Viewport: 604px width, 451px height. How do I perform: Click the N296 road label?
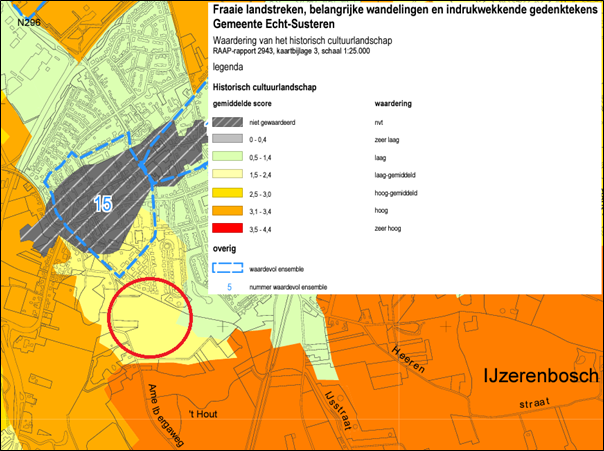(x=29, y=22)
